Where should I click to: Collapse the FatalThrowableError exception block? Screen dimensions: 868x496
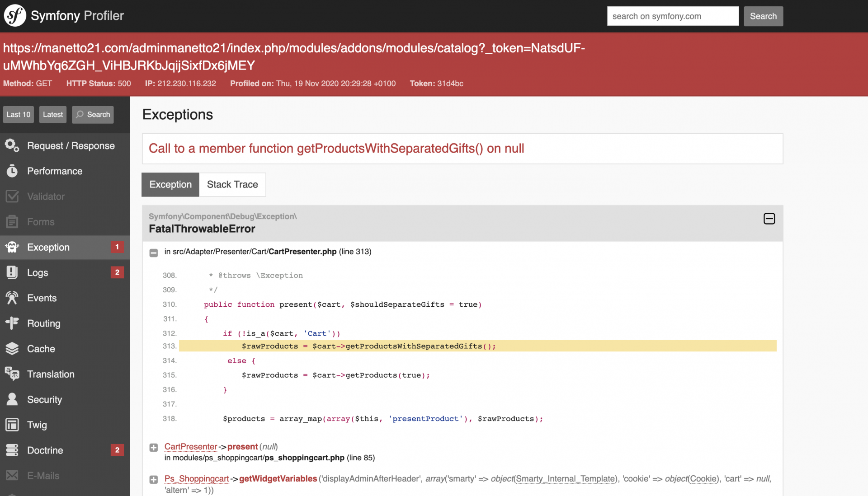point(769,219)
